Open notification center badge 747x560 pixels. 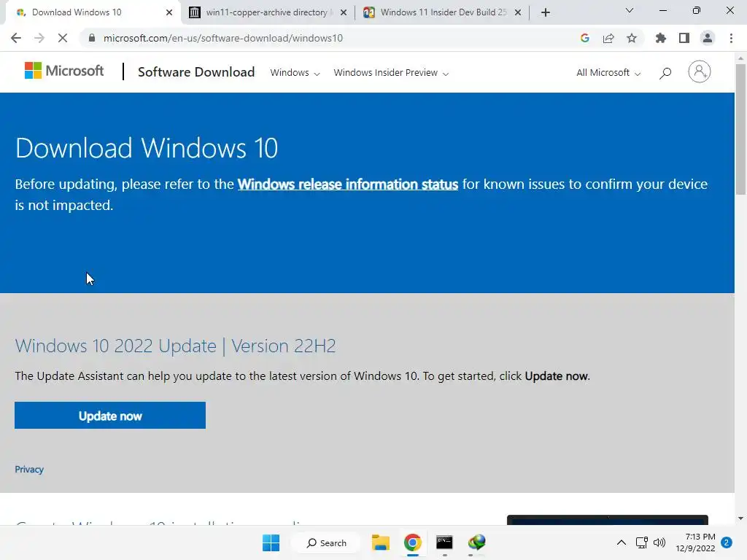(726, 542)
